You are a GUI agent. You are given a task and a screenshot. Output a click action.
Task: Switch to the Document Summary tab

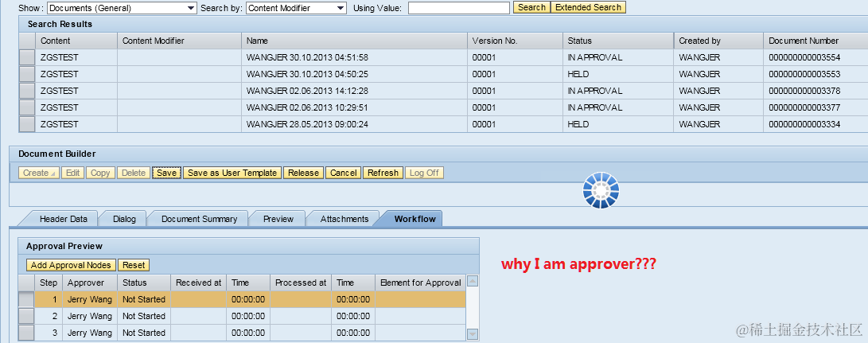coord(199,219)
